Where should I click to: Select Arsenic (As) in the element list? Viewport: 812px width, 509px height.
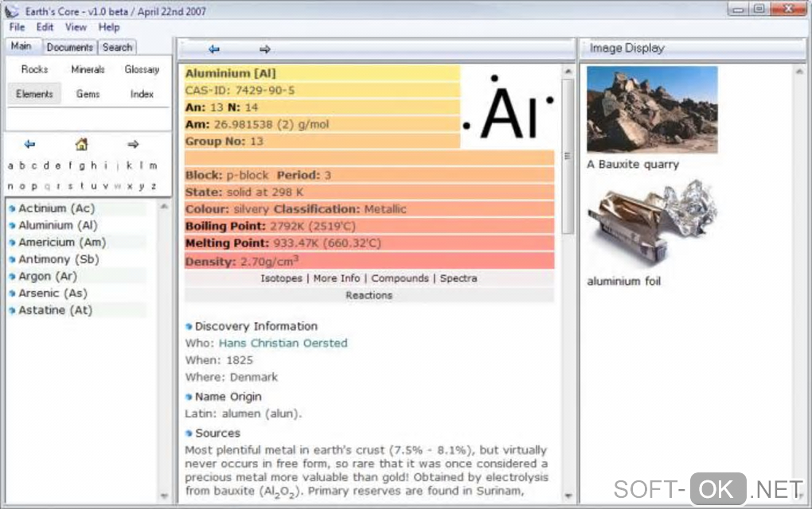tap(53, 293)
